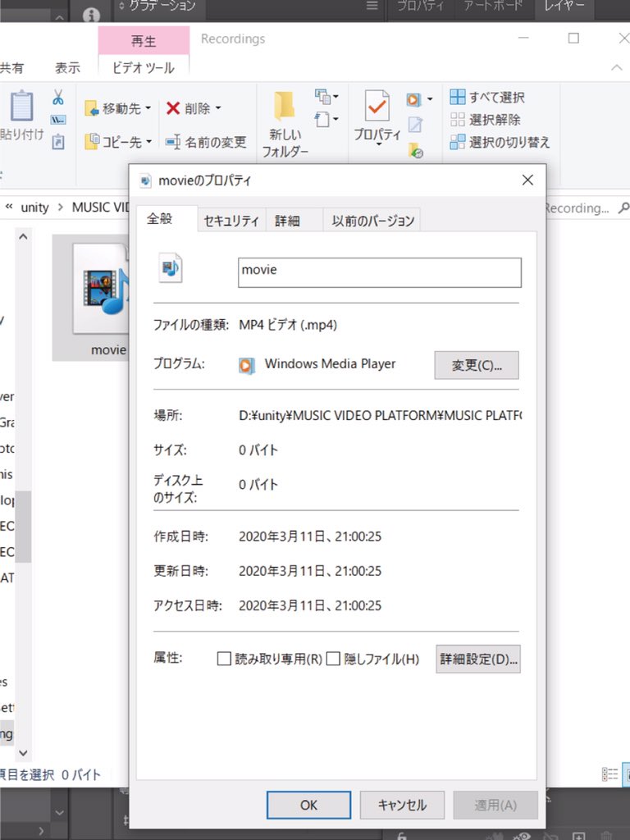The height and width of the screenshot is (840, 630).
Task: Click Invert selection (選択の切り替え)
Action: (x=500, y=142)
